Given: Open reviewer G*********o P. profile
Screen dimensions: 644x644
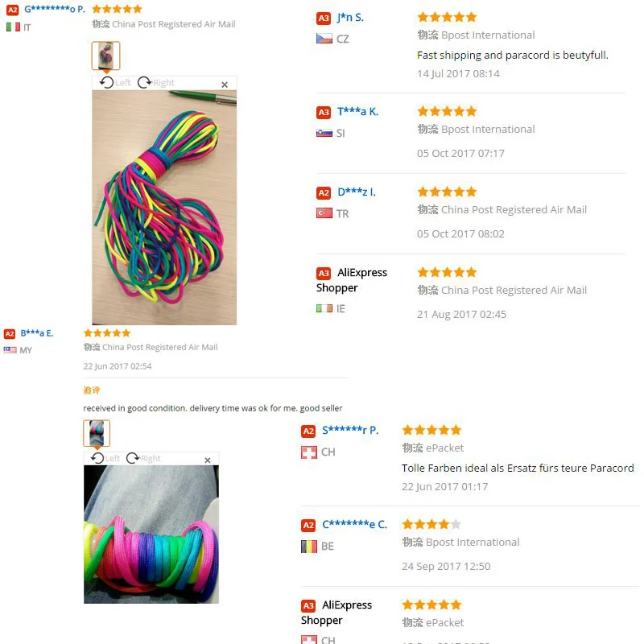Looking at the screenshot, I should point(55,9).
